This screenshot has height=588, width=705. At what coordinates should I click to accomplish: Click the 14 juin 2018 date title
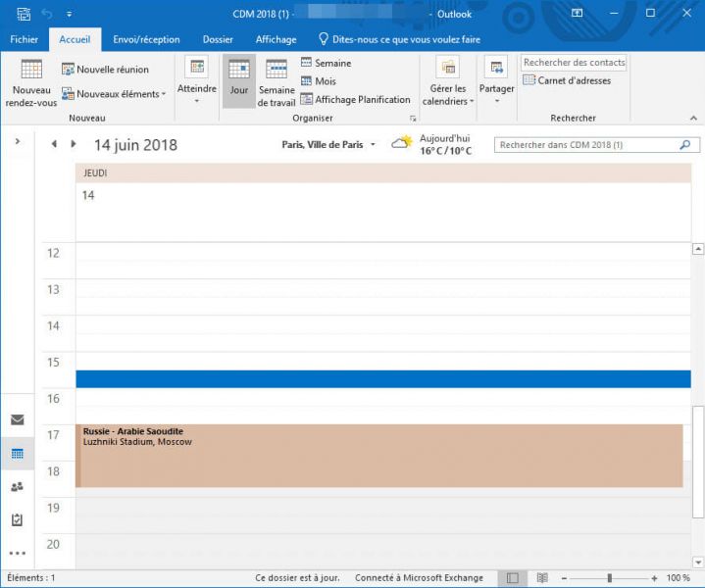click(135, 145)
